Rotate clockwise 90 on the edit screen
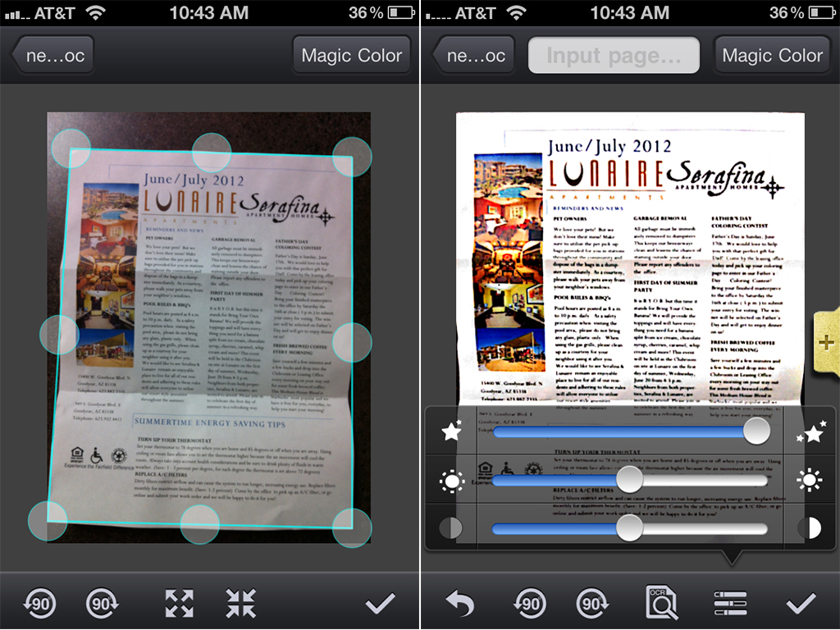840x630 pixels. click(x=591, y=605)
